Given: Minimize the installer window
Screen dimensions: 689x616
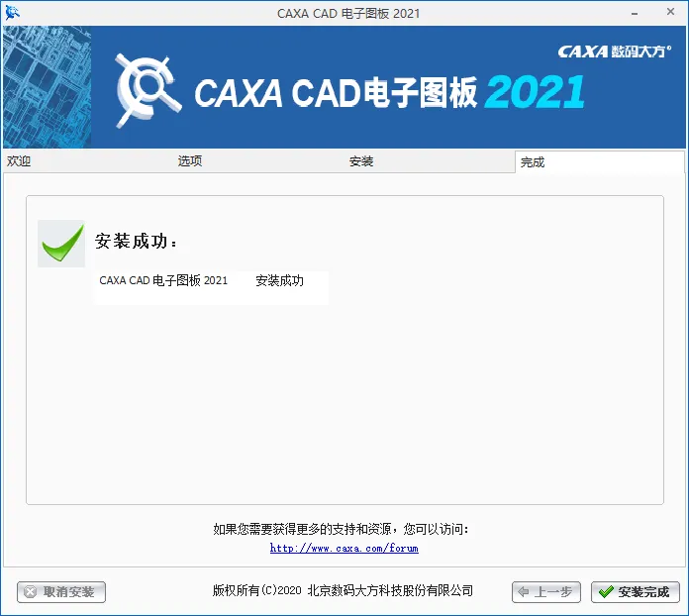Looking at the screenshot, I should tap(635, 13).
